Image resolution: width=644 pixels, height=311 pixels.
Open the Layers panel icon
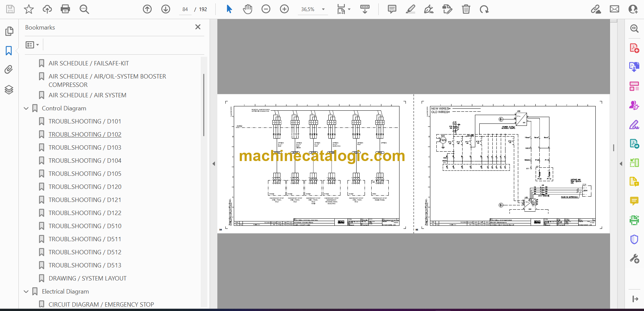(9, 90)
